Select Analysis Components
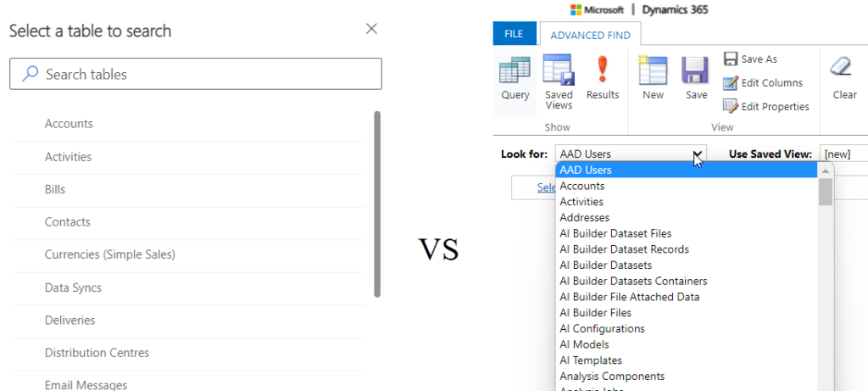This screenshot has height=391, width=868. tap(687, 376)
